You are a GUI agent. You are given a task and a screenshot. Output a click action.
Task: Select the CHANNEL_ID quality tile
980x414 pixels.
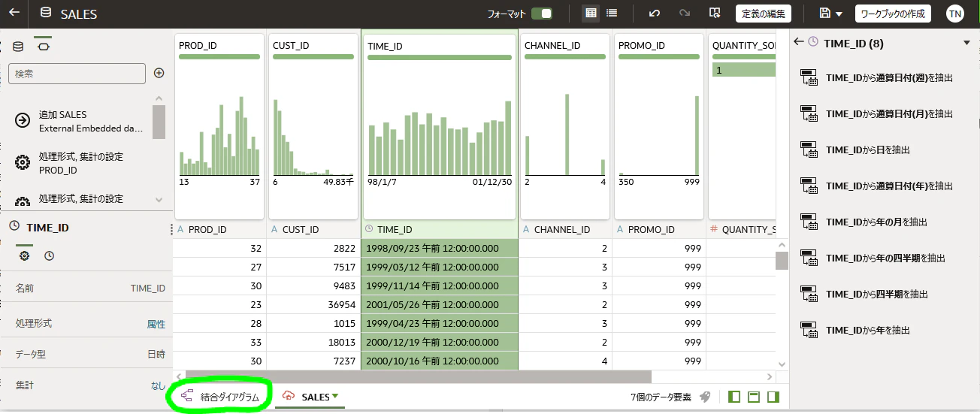565,125
